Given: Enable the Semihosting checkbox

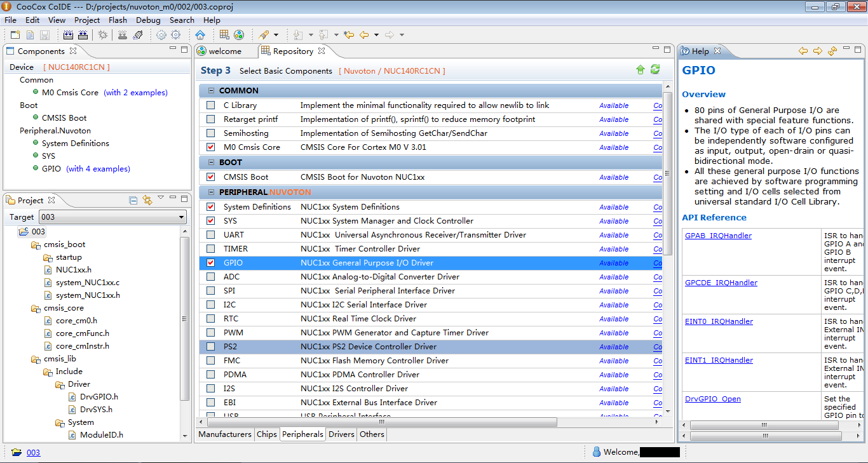Looking at the screenshot, I should click(x=211, y=133).
